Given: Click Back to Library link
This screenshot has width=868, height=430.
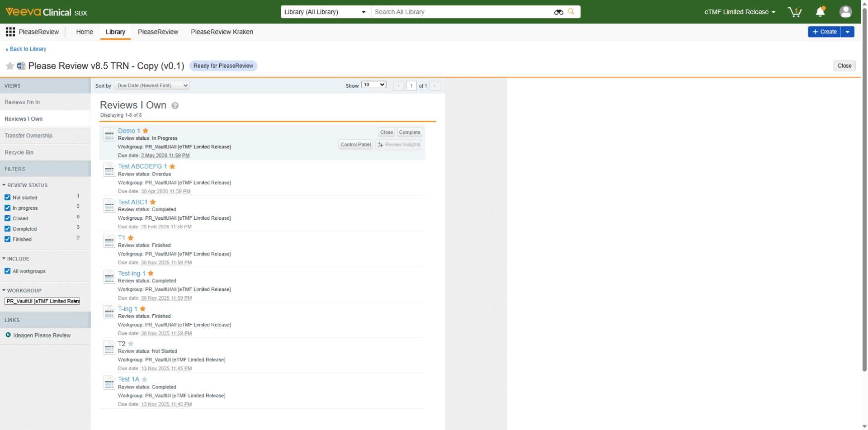Looking at the screenshot, I should point(26,49).
